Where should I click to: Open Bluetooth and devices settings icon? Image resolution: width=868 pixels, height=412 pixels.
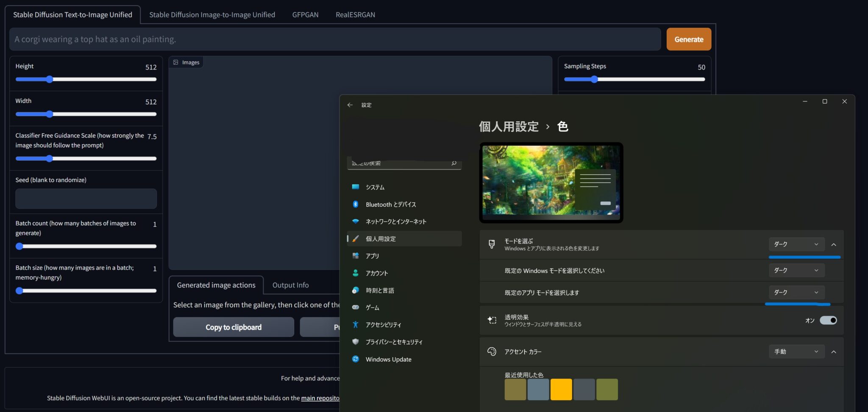pos(356,204)
